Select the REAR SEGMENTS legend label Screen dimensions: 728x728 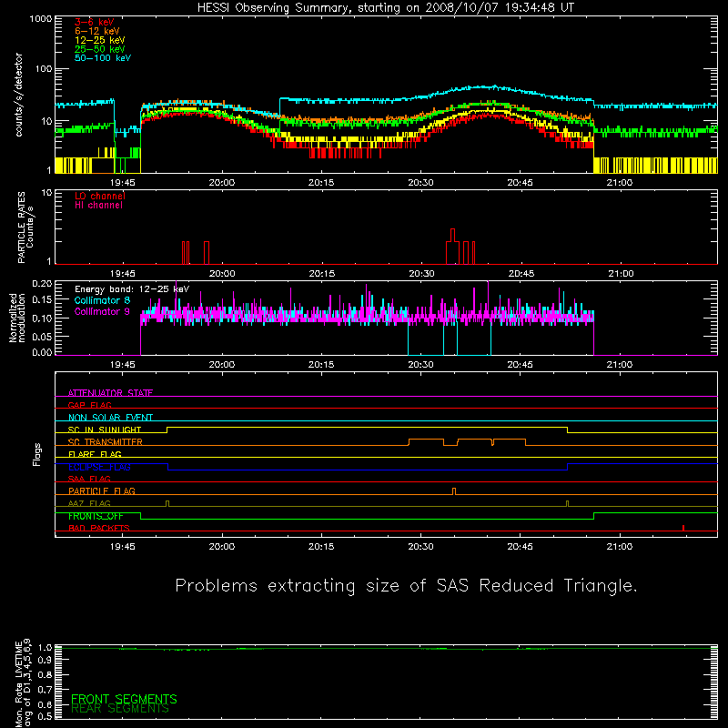coord(120,709)
